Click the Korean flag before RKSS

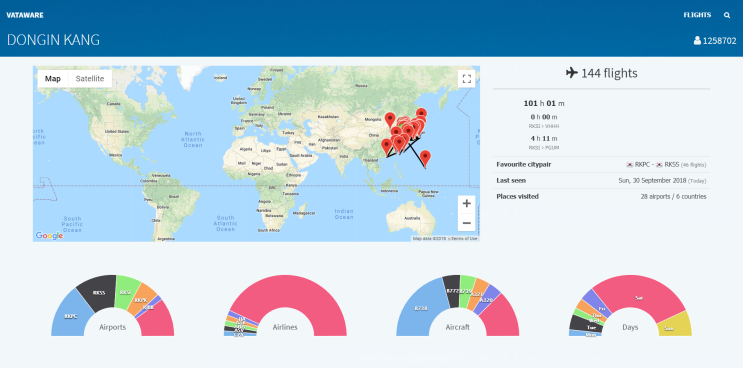659,165
